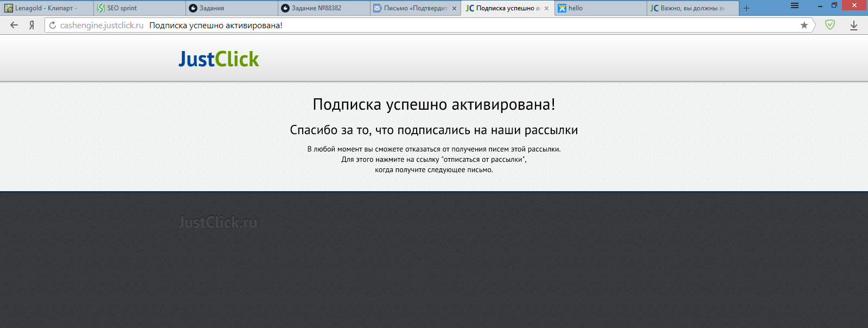Open browser hamburger menu
This screenshot has height=328, width=868.
click(x=795, y=5)
